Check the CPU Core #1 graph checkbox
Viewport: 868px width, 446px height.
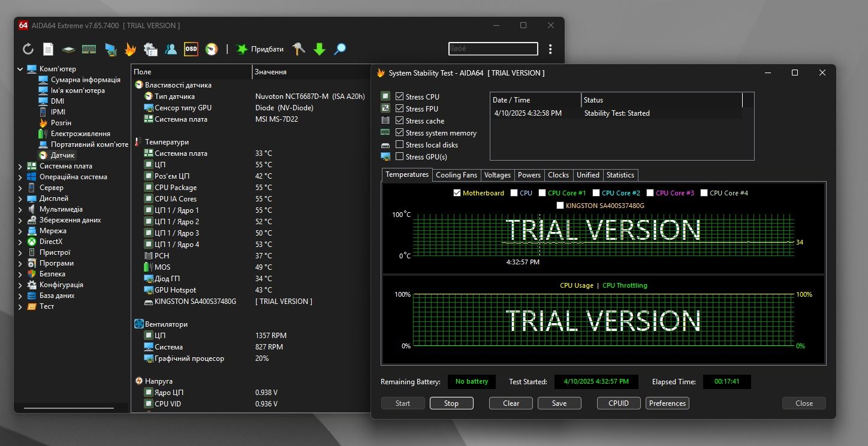[542, 193]
